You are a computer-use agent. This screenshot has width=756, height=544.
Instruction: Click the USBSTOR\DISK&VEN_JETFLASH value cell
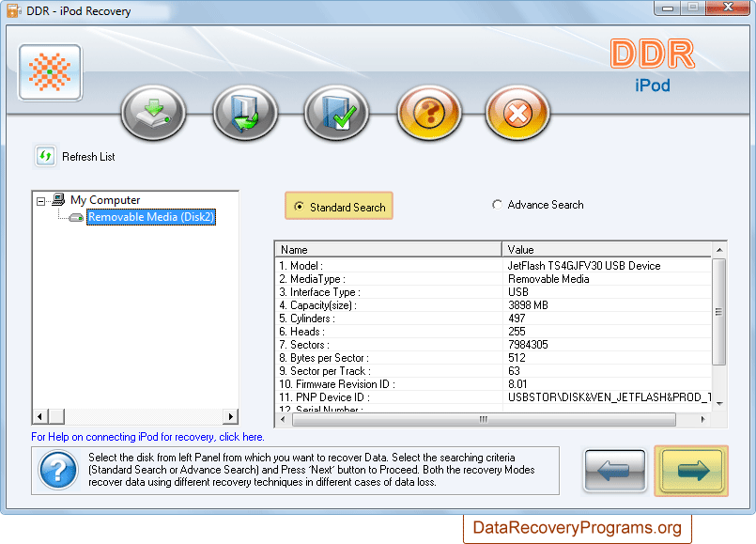click(609, 396)
